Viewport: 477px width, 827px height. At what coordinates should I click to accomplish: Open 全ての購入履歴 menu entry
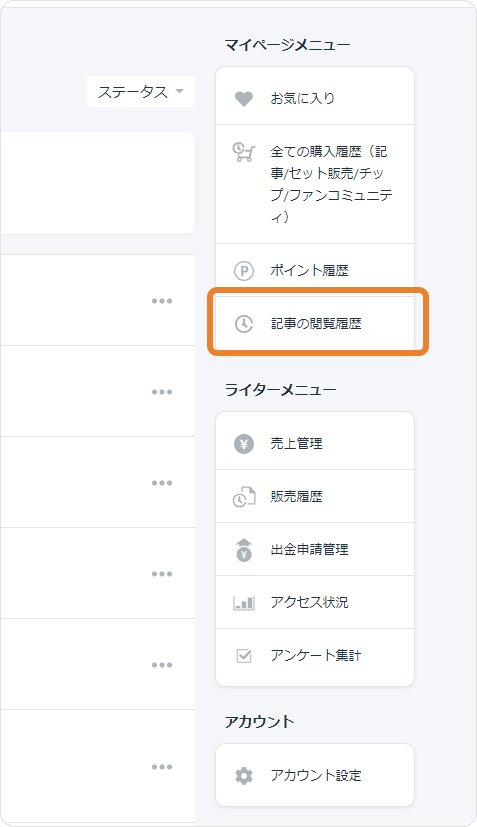pos(315,184)
